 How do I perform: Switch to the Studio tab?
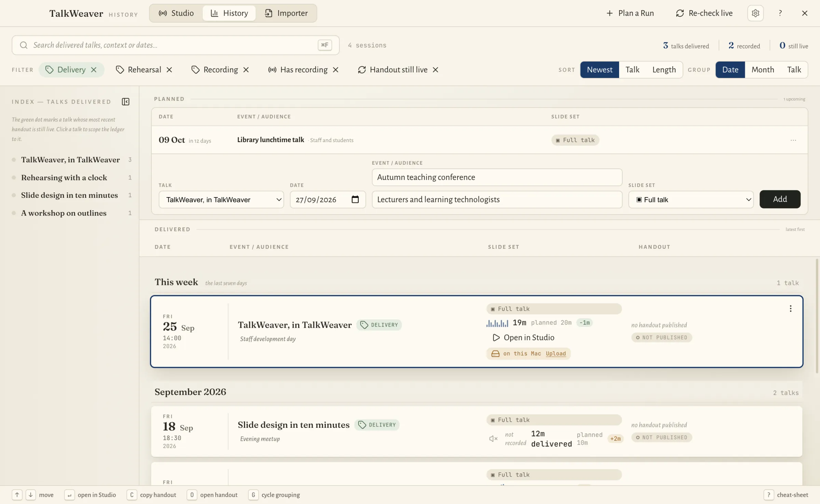(176, 13)
